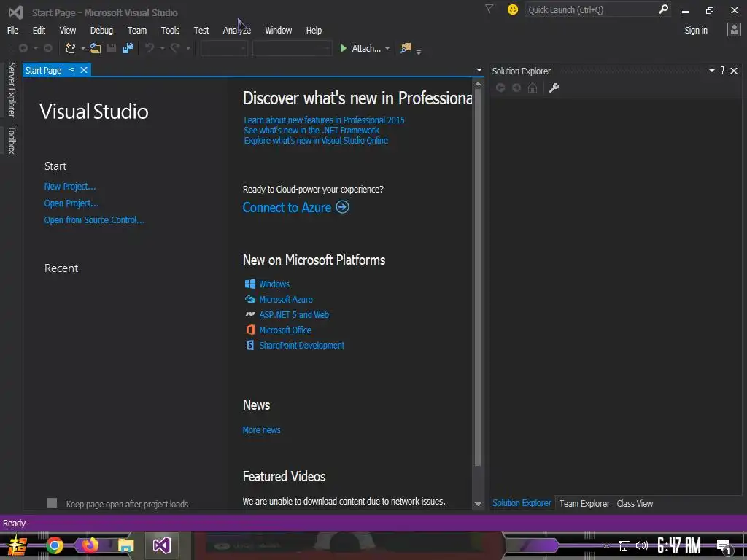Open the Debug menu
Screen dimensions: 747x560
point(101,30)
